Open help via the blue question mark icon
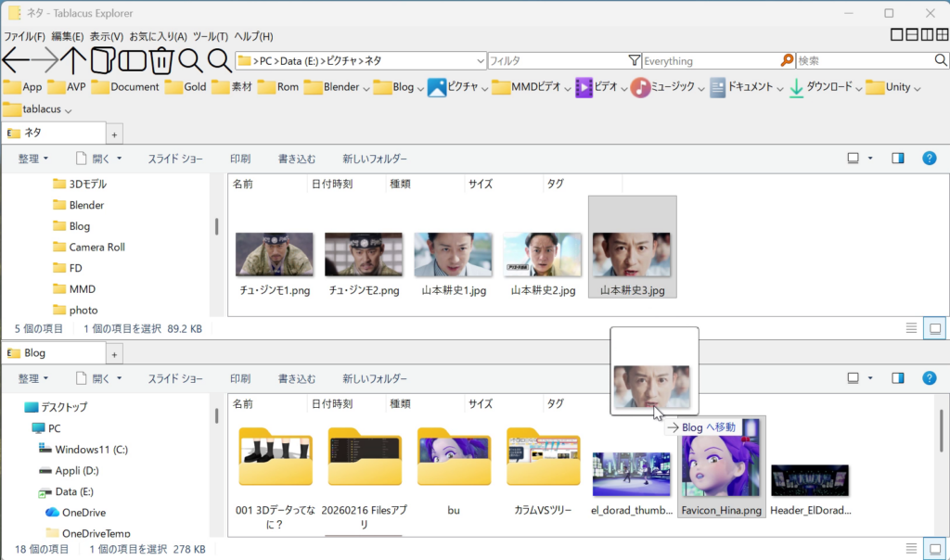Screen dimensions: 950x560 click(x=930, y=159)
